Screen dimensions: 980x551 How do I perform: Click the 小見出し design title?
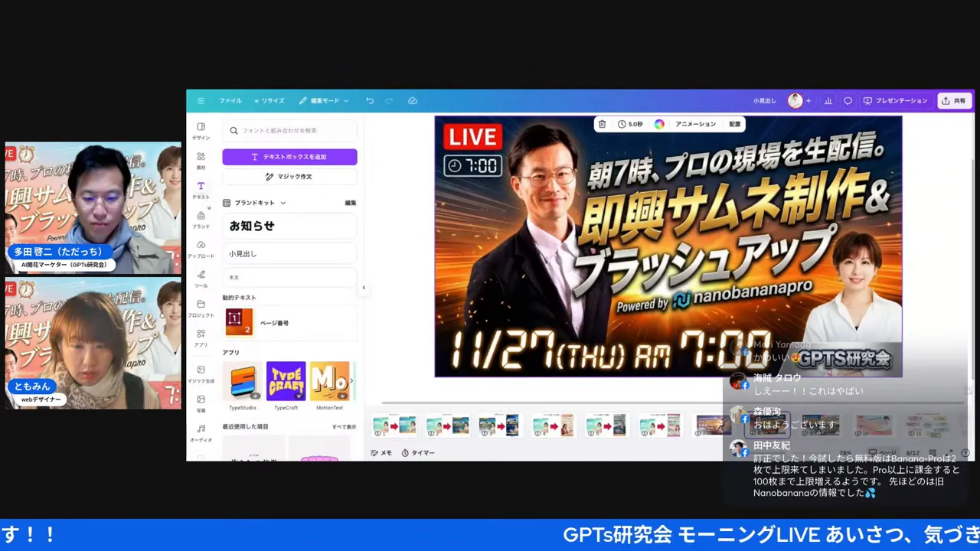pos(764,101)
